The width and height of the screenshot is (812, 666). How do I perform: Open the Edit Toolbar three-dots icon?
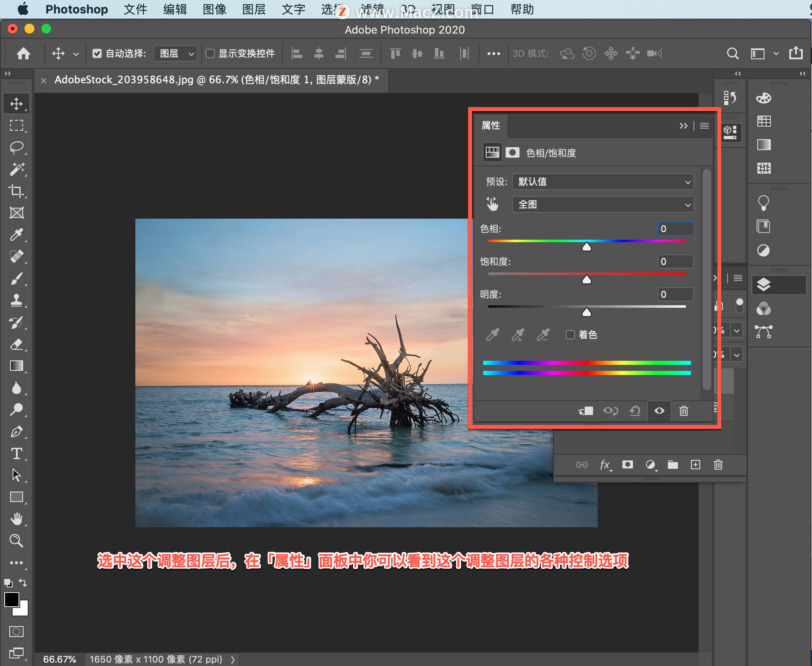[x=16, y=563]
